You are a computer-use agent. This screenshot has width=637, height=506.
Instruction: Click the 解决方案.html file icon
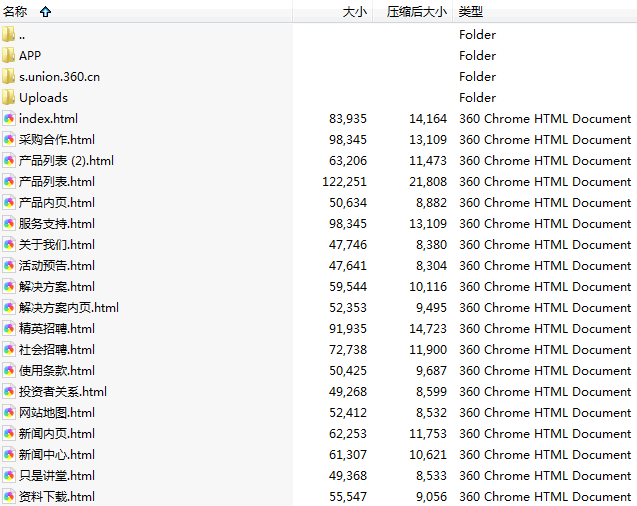9,287
